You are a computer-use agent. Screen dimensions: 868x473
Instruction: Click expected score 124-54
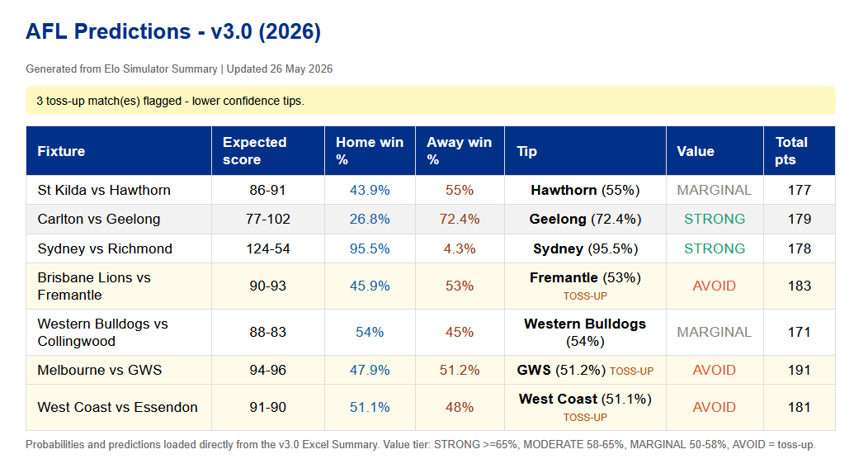coord(268,248)
